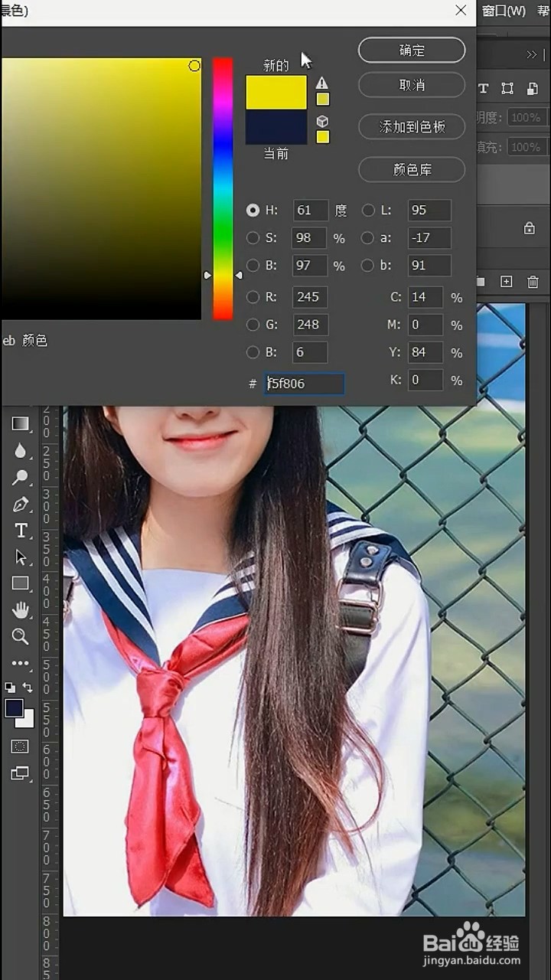Viewport: 551px width, 980px height.
Task: Select the Lab b radio button
Action: (367, 266)
